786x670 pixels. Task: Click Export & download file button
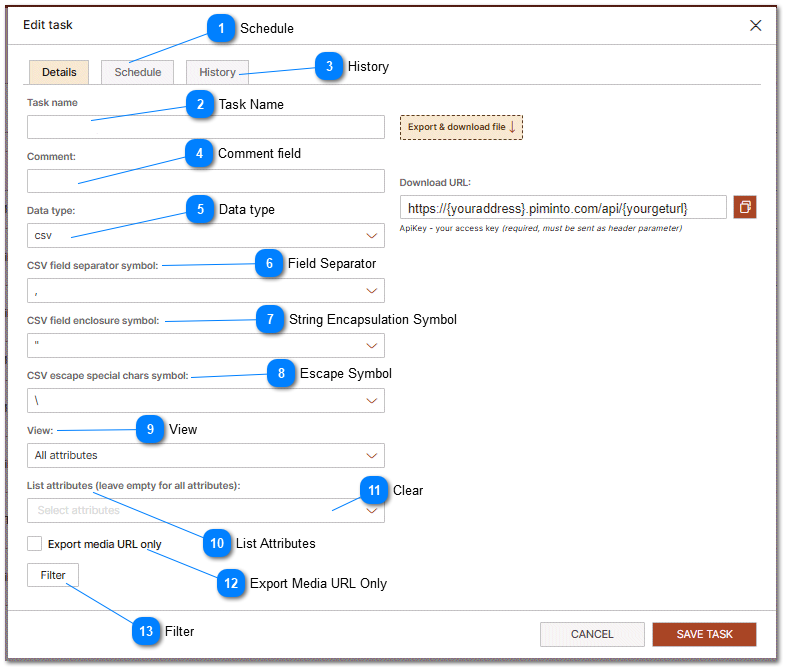(x=461, y=127)
